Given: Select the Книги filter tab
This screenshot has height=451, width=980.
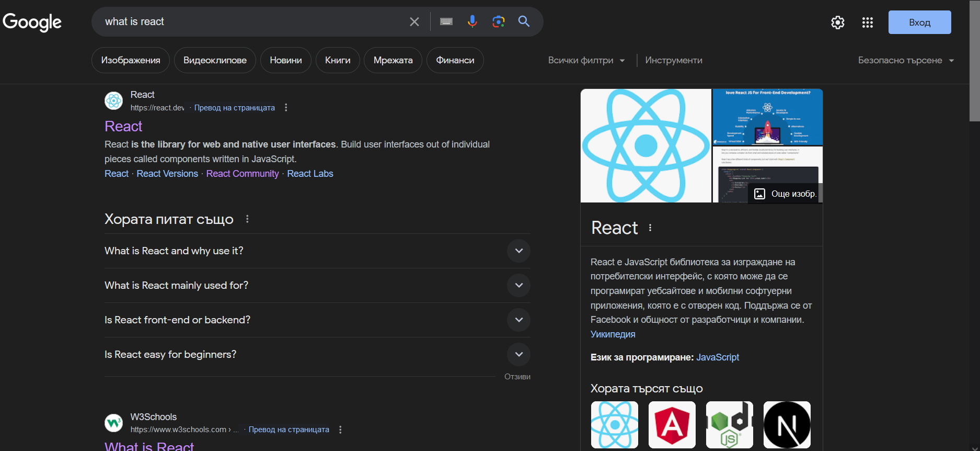Looking at the screenshot, I should coord(338,60).
